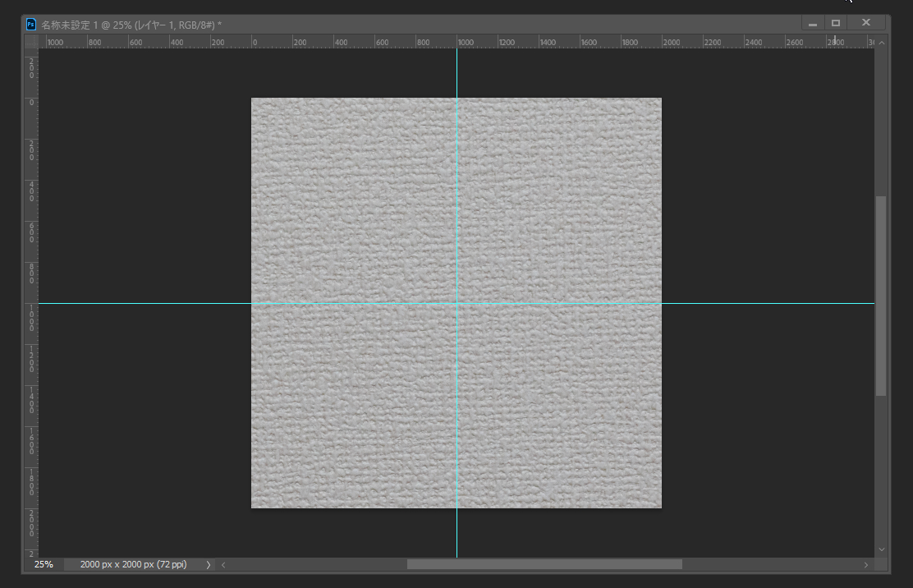Minimize the document window
The image size is (913, 588).
pyautogui.click(x=813, y=24)
